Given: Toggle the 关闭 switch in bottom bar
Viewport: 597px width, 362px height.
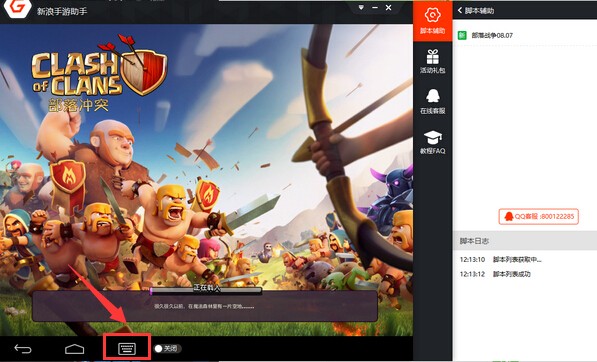Looking at the screenshot, I should point(168,348).
